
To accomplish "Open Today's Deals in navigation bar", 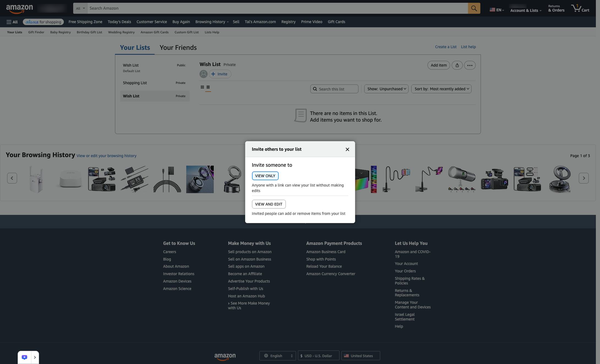I will [x=119, y=22].
